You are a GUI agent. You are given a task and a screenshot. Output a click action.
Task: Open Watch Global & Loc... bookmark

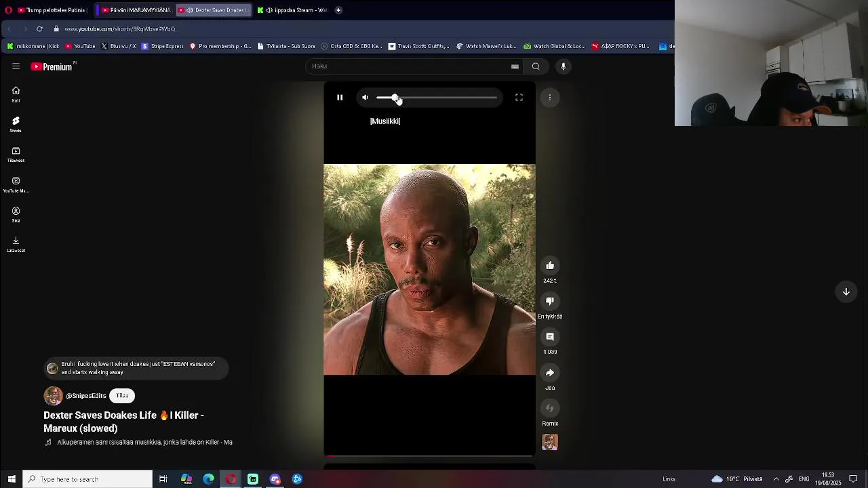554,46
